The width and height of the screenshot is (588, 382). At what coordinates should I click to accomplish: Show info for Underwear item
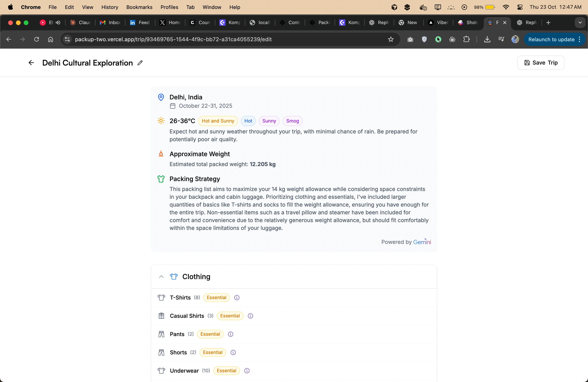[x=247, y=371]
